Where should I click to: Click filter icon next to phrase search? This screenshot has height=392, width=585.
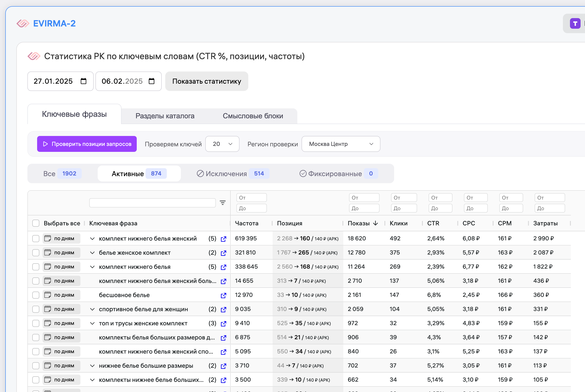pyautogui.click(x=222, y=203)
